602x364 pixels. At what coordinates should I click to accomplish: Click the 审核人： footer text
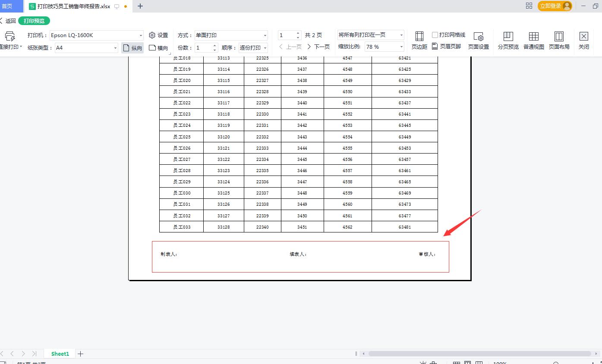(427, 254)
